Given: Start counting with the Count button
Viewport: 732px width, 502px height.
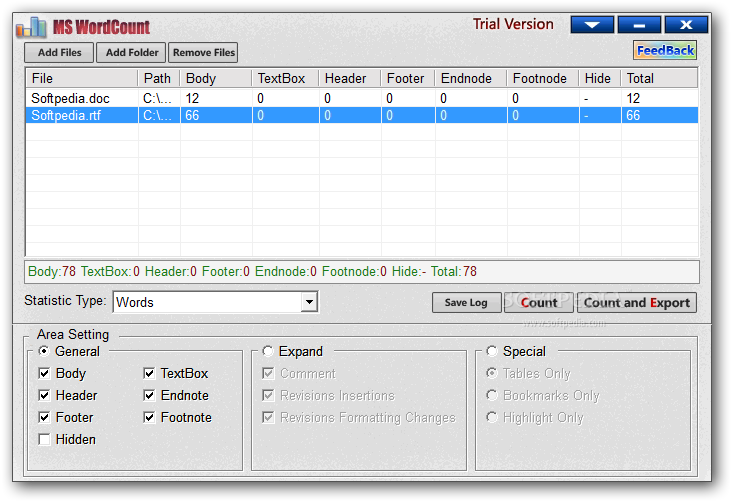Looking at the screenshot, I should [x=539, y=303].
